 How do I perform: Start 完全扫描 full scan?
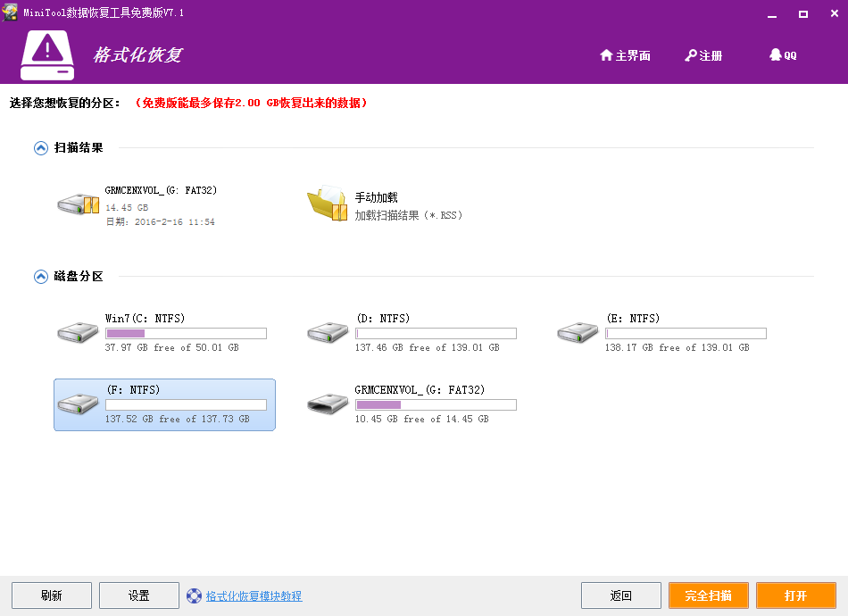tap(709, 595)
